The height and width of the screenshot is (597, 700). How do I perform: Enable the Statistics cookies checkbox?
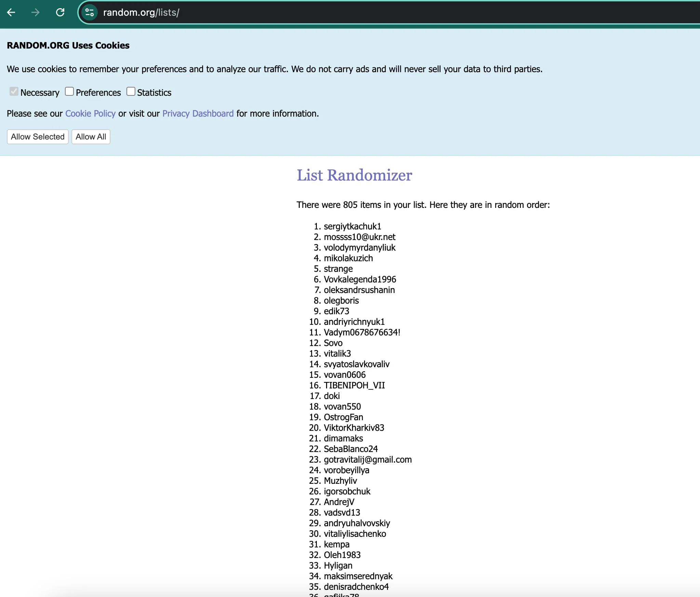pyautogui.click(x=131, y=92)
